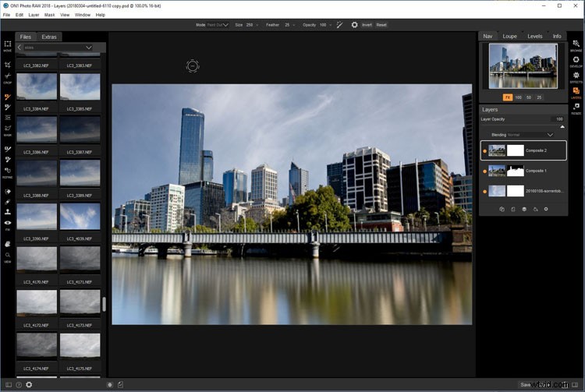Click overlapping-squares icon under the layer list
Screen dimensions: 585x392
tap(502, 210)
